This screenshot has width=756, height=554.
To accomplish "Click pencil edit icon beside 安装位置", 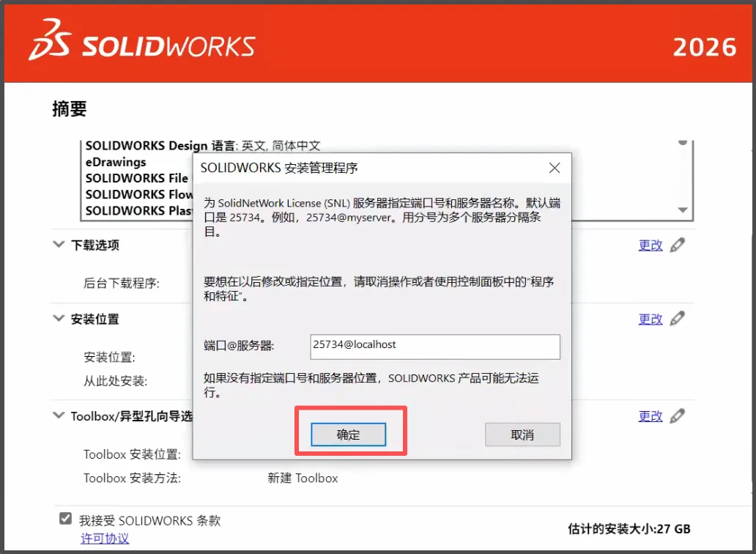I will click(x=678, y=318).
